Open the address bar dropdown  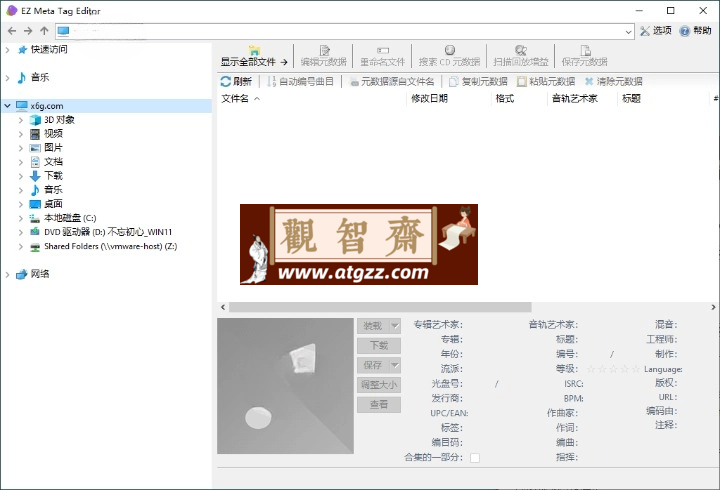point(628,31)
